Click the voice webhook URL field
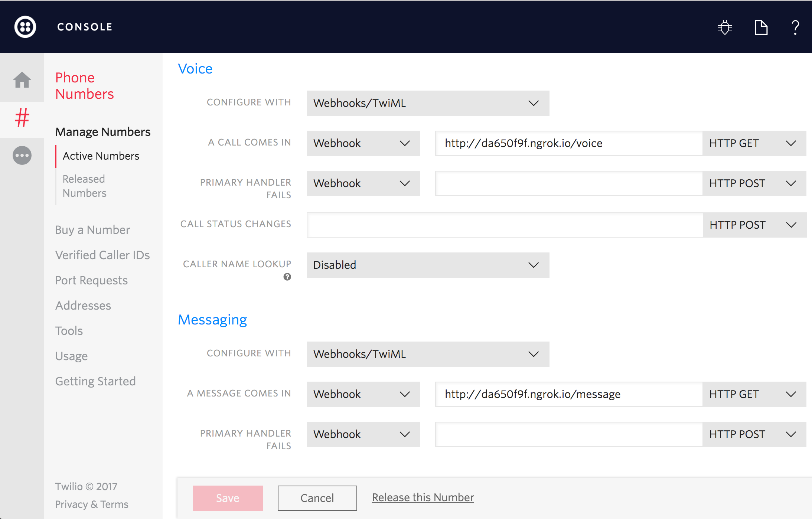Image resolution: width=812 pixels, height=519 pixels. [568, 143]
